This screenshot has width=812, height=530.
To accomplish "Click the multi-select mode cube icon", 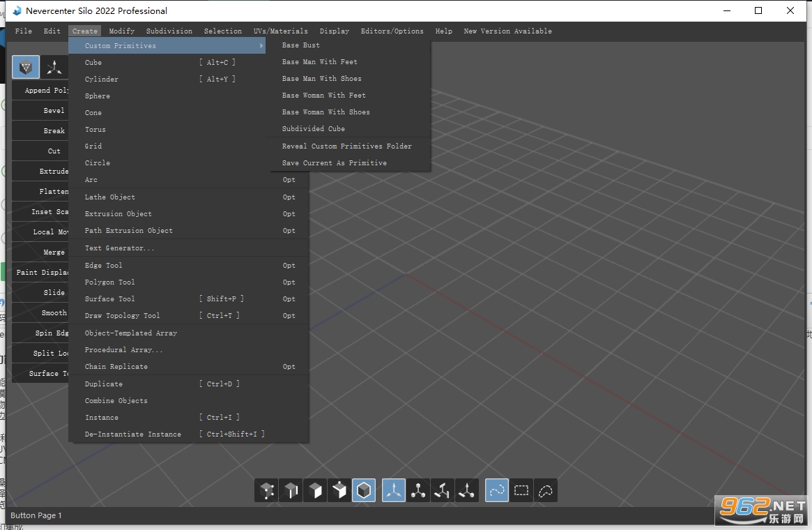I will (x=339, y=490).
